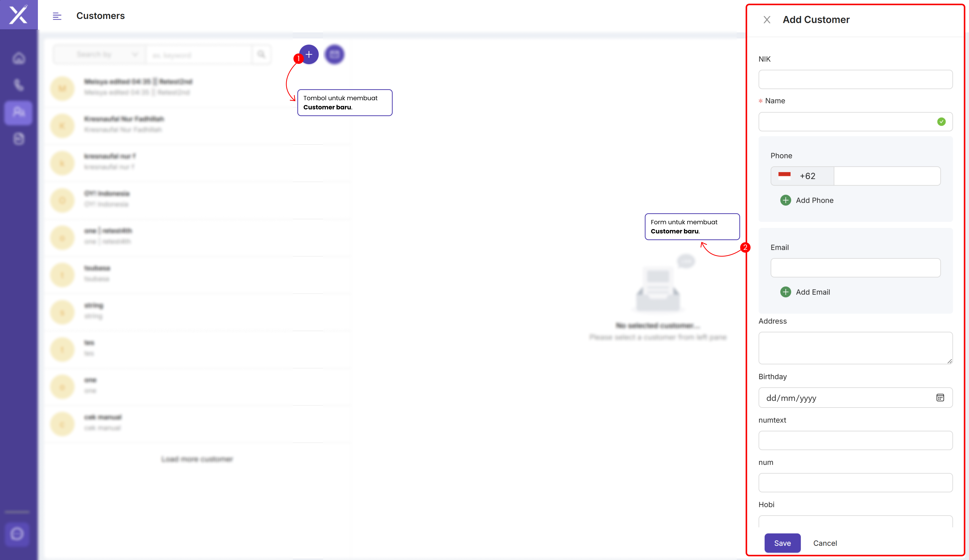Open the document icon in sidebar
The width and height of the screenshot is (969, 560).
coord(19,139)
